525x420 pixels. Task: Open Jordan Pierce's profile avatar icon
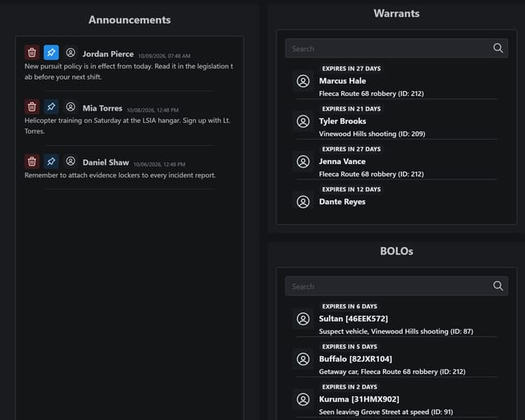tap(71, 52)
